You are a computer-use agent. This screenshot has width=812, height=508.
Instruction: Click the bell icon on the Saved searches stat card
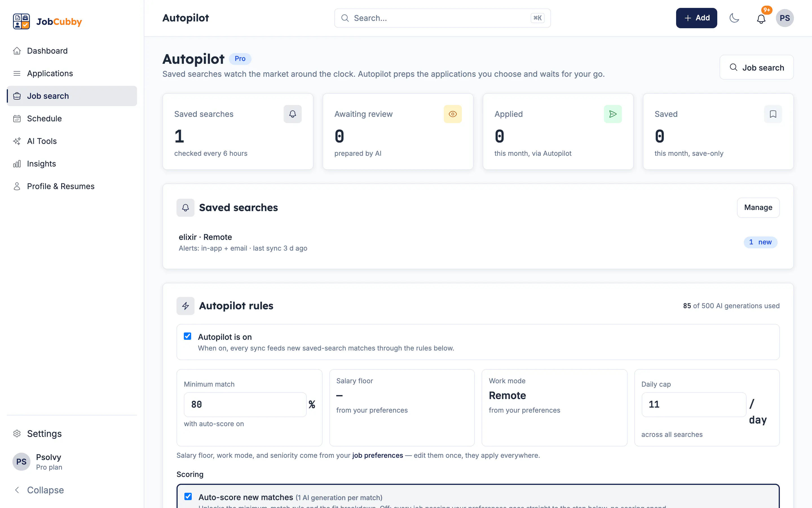pos(292,114)
